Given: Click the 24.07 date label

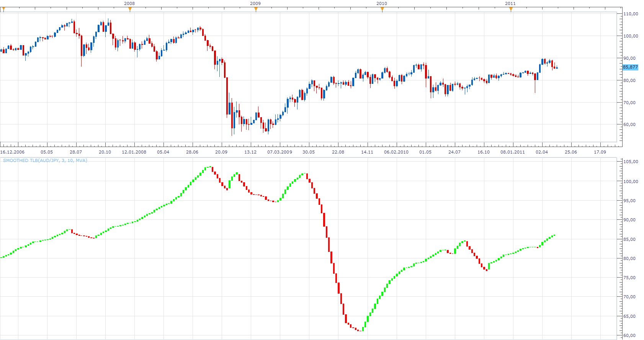Looking at the screenshot, I should click(x=454, y=152).
